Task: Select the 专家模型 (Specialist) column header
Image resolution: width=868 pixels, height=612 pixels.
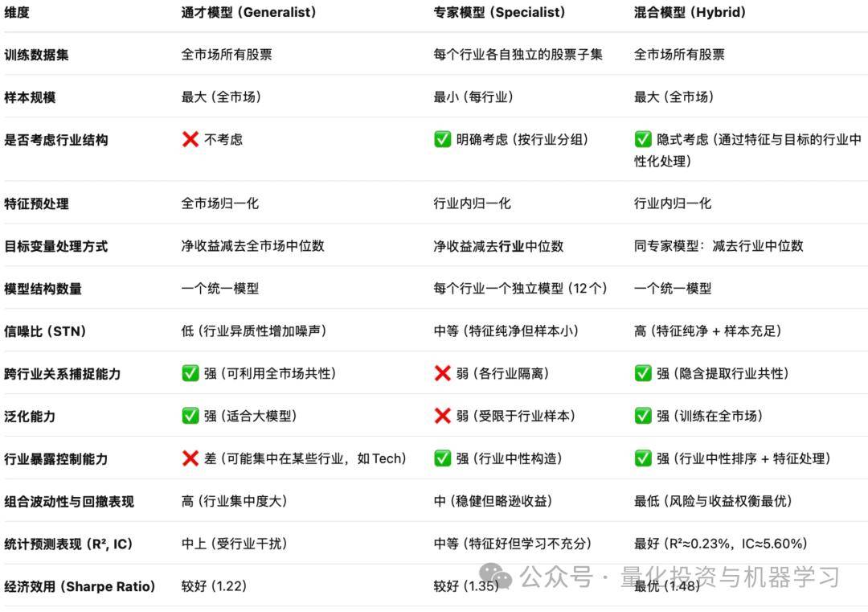Action: 499,12
